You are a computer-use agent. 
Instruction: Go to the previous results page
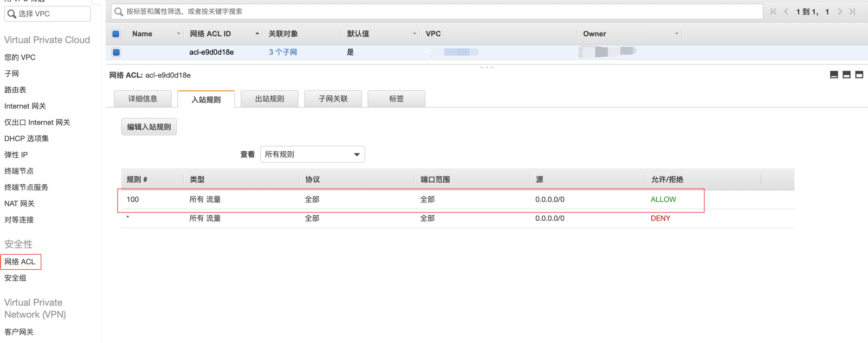[786, 11]
